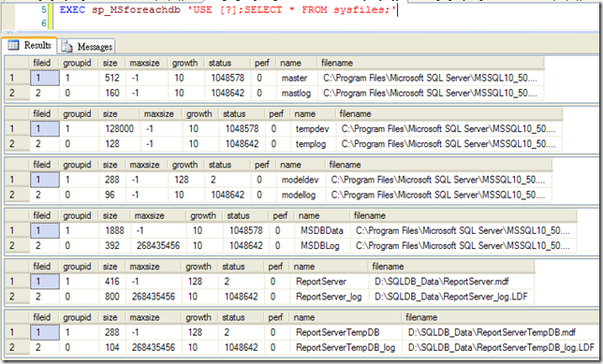
Task: Select the 'ReportServer' name cell
Action: [x=330, y=282]
